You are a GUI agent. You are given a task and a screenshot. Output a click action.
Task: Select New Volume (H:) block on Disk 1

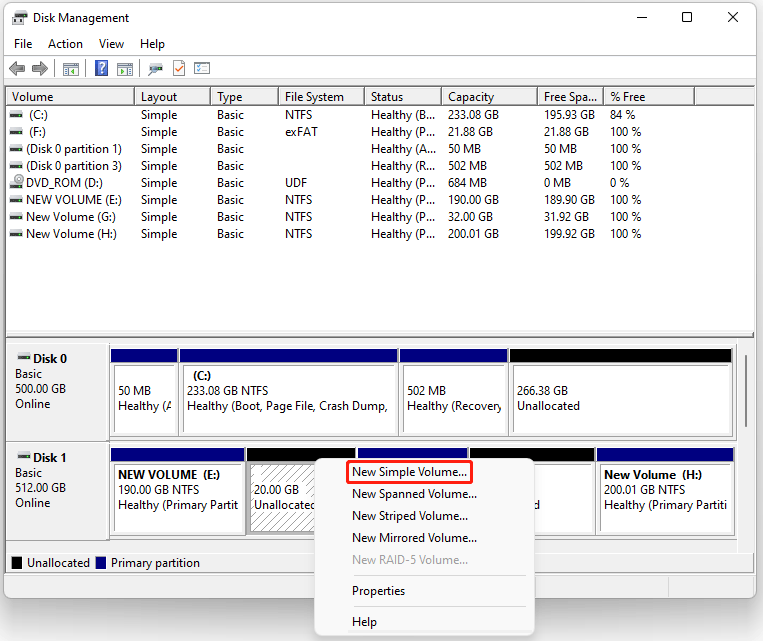coord(665,491)
